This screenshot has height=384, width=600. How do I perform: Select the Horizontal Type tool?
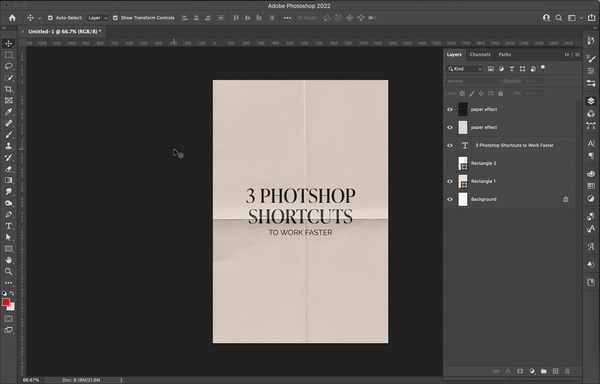[x=8, y=226]
